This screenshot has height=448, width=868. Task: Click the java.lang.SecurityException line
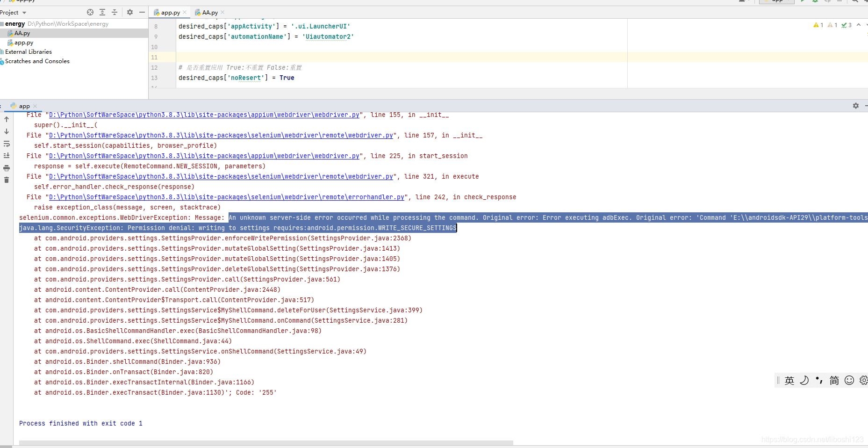click(238, 228)
